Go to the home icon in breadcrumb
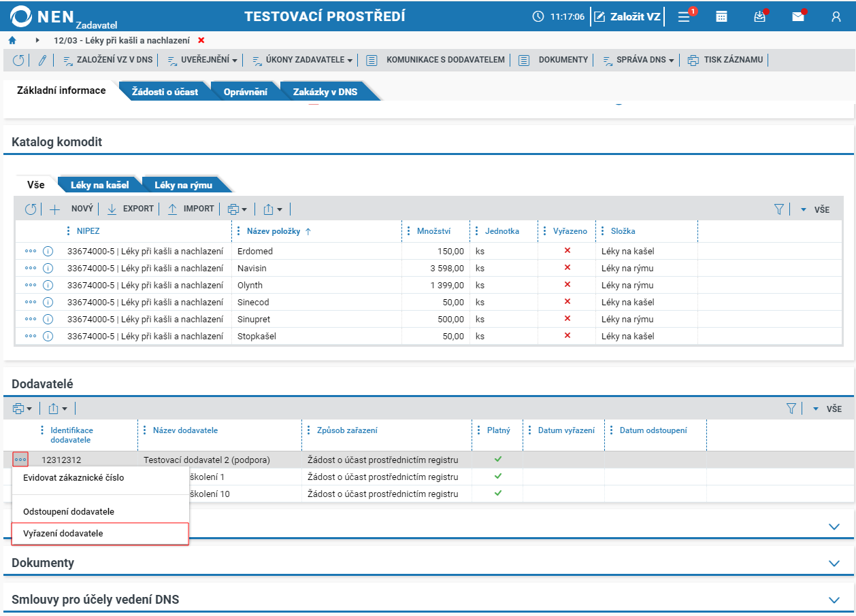Viewport: 856px width, 616px height. (12, 40)
